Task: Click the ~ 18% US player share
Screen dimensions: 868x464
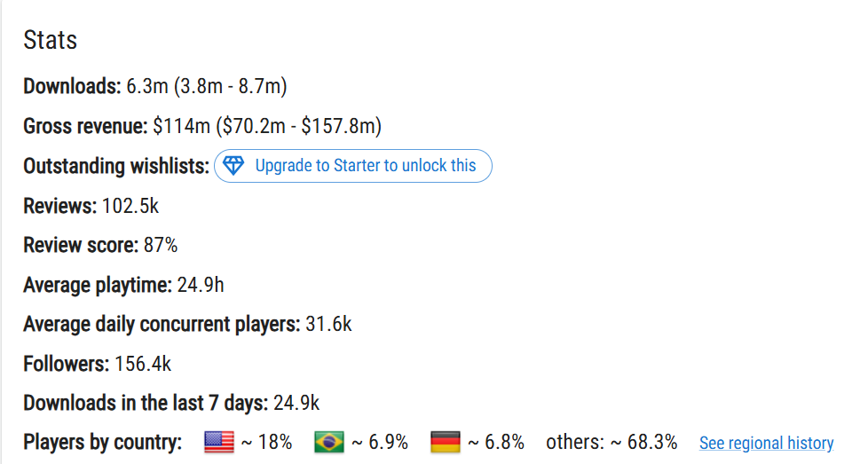Action: (x=267, y=443)
